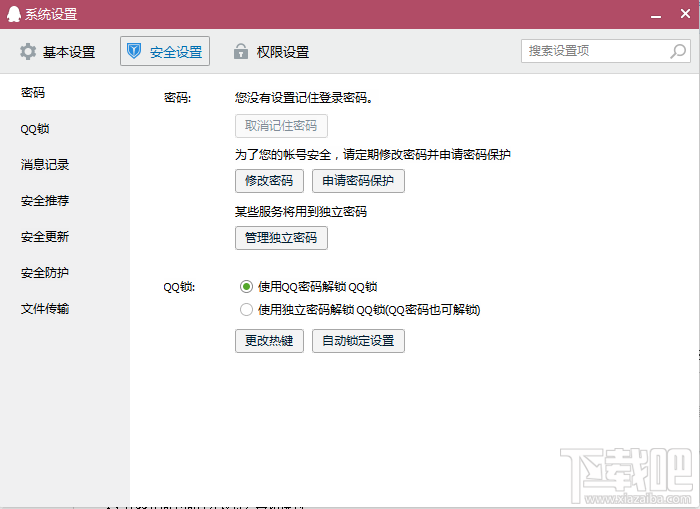Image resolution: width=700 pixels, height=509 pixels.
Task: Click the 自动锁定设置 button
Action: tap(358, 341)
